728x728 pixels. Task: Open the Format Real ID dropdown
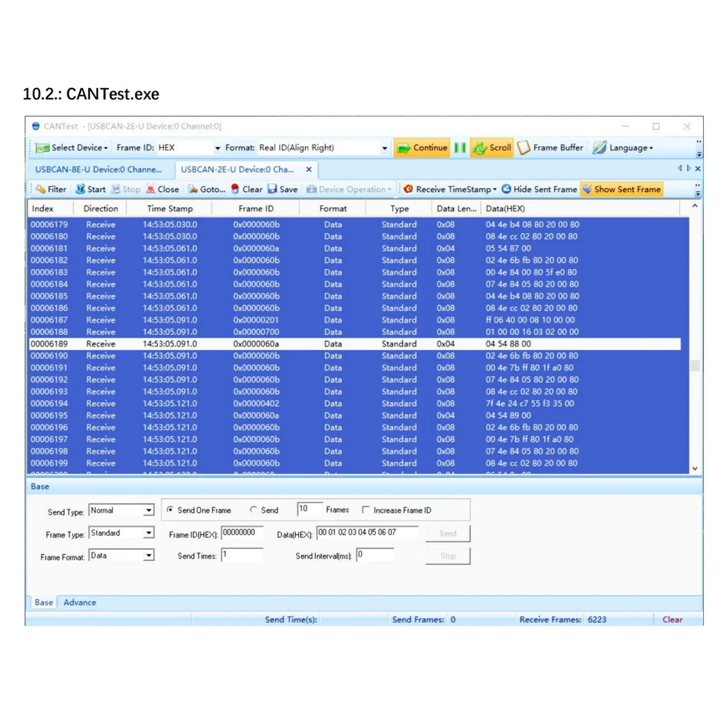pyautogui.click(x=384, y=148)
